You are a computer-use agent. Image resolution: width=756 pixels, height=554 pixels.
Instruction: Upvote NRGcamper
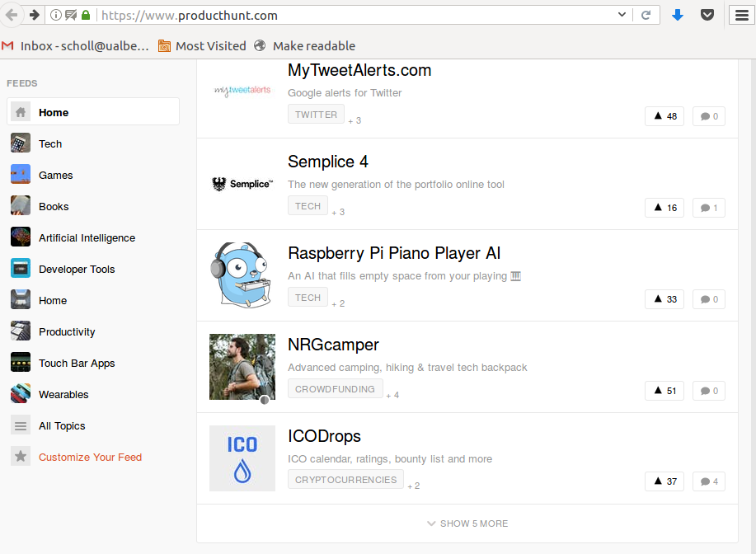664,391
